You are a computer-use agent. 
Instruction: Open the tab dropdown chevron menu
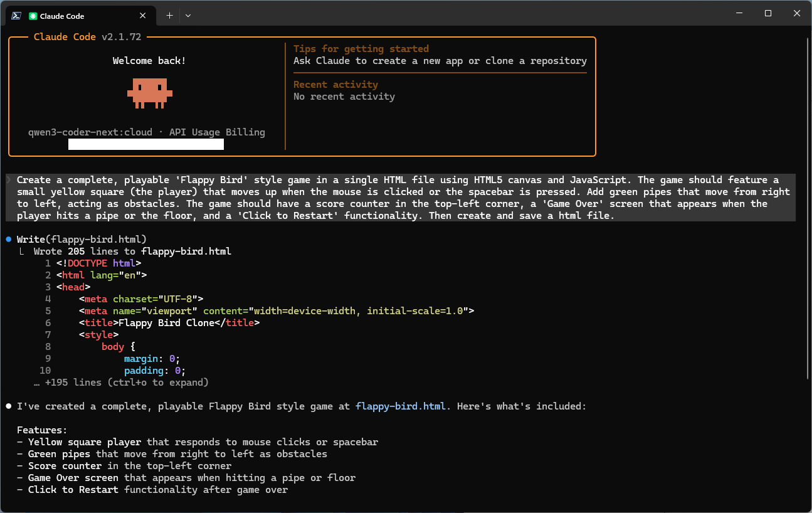pos(187,15)
